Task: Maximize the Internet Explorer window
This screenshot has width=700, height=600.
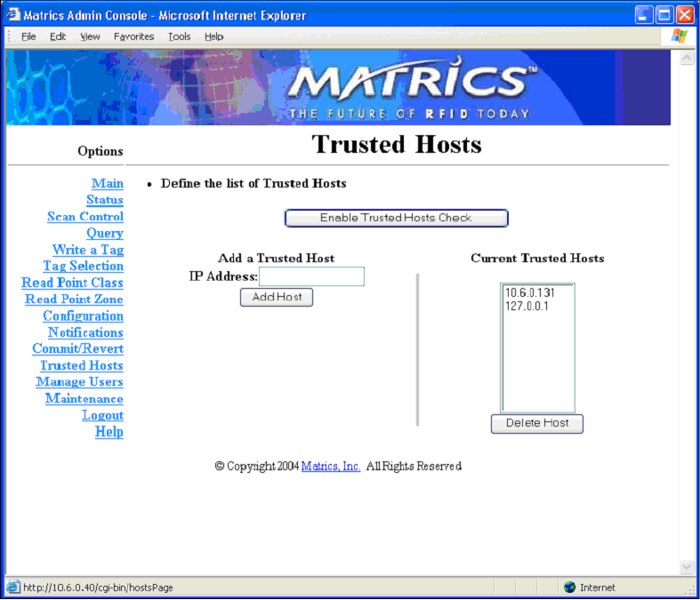Action: point(664,15)
